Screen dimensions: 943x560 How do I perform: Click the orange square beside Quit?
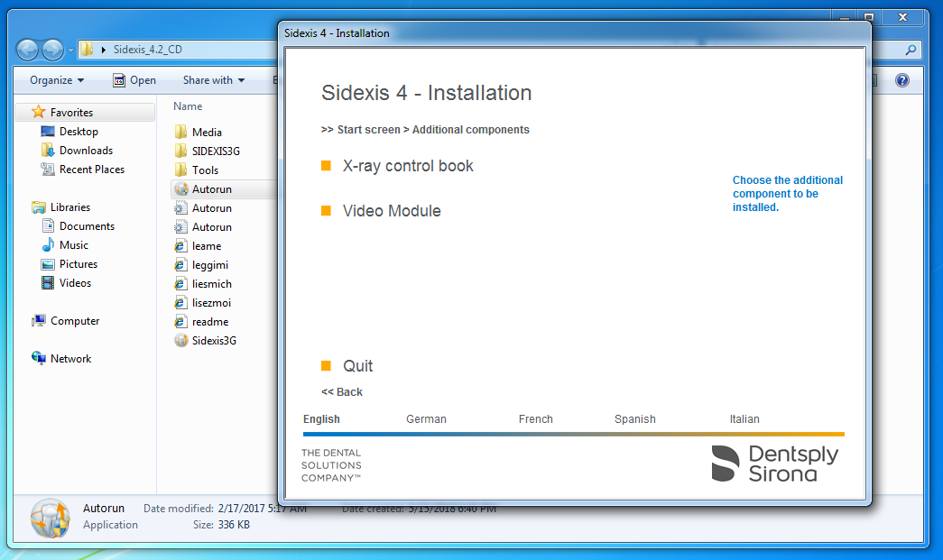[326, 366]
